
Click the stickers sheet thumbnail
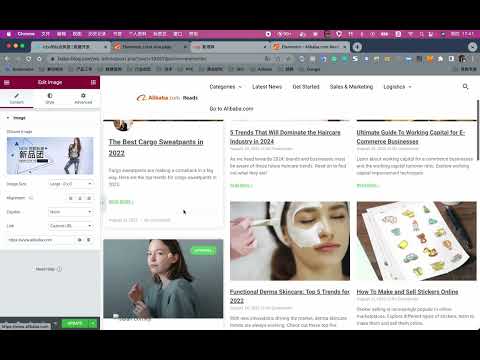point(416,241)
